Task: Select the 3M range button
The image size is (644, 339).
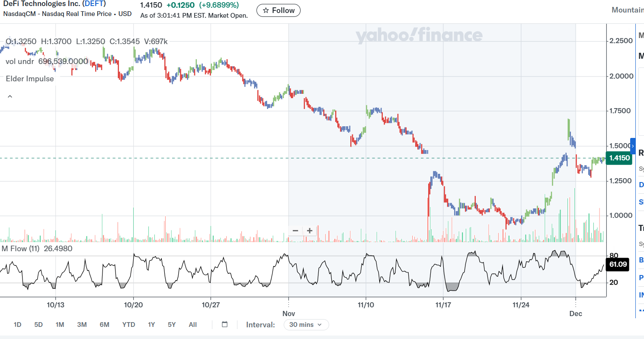Action: 82,324
